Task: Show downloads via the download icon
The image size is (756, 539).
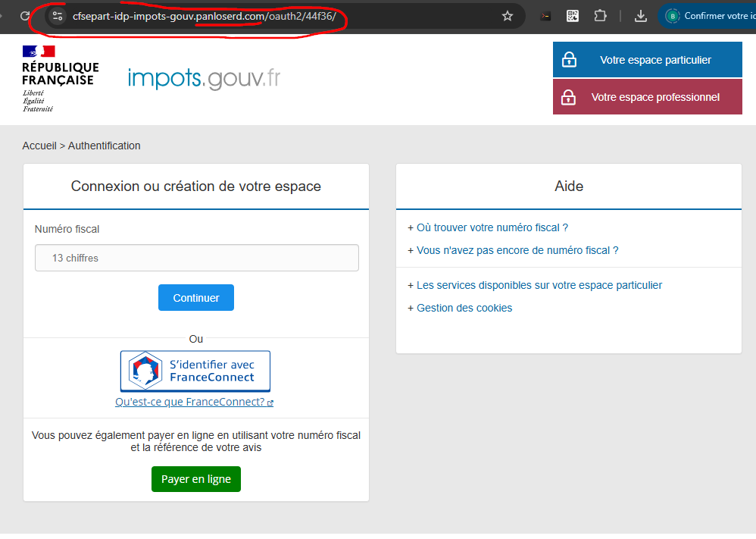Action: pyautogui.click(x=640, y=16)
